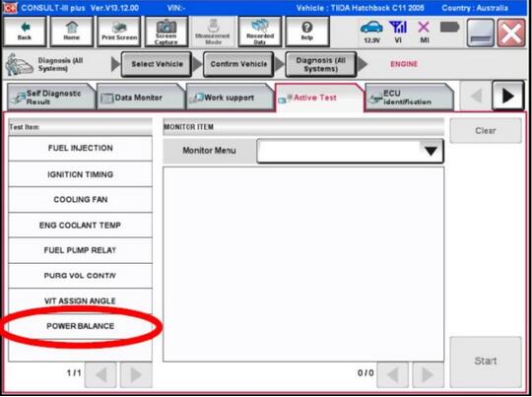Click the Test Item header

click(80, 127)
